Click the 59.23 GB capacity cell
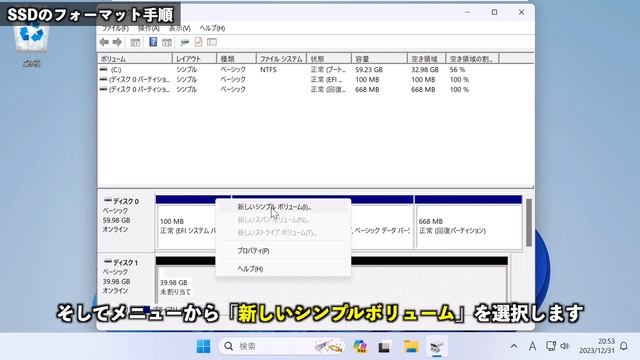 [x=369, y=70]
